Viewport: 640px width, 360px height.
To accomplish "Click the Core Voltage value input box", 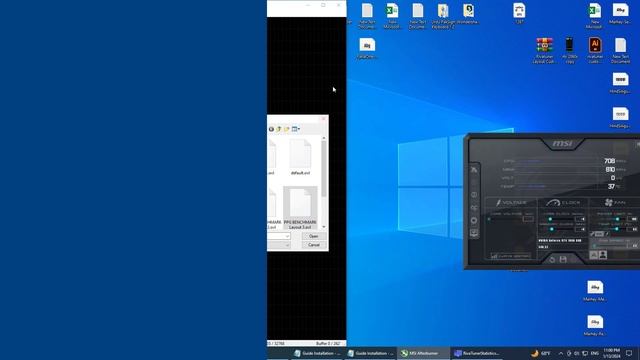I will coord(528,219).
